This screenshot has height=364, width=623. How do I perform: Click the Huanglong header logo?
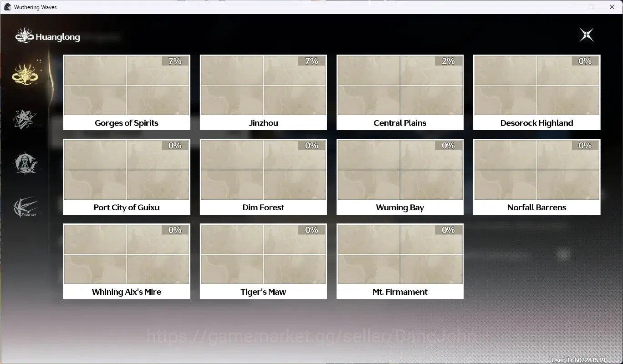[25, 36]
